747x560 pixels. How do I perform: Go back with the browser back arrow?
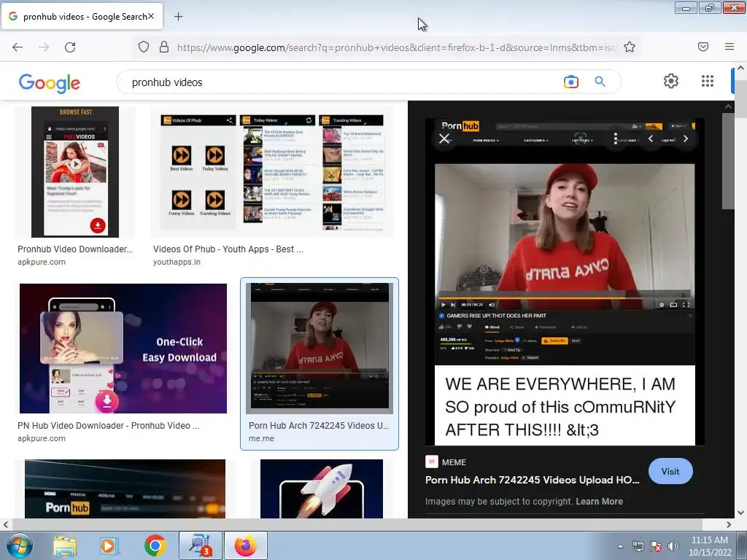(x=18, y=47)
